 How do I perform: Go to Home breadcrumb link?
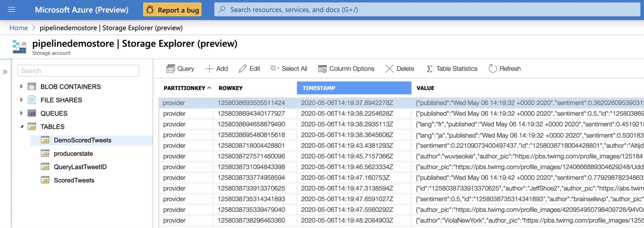18,28
